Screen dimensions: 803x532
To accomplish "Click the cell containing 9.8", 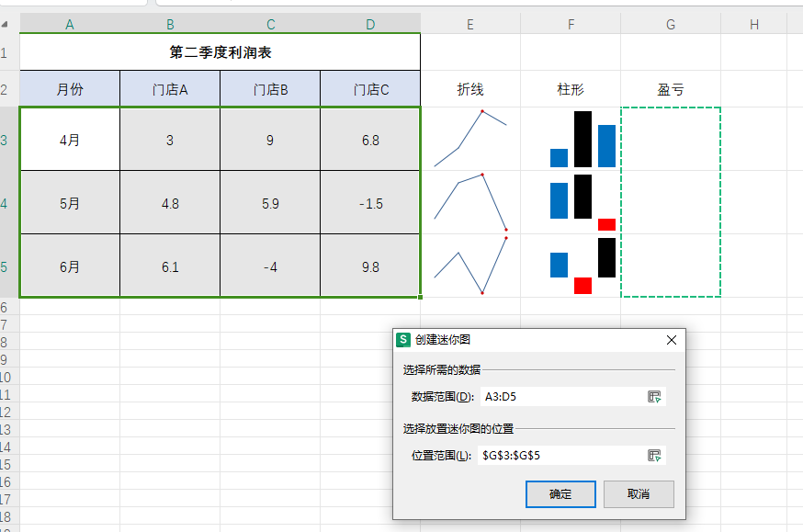I will point(371,266).
